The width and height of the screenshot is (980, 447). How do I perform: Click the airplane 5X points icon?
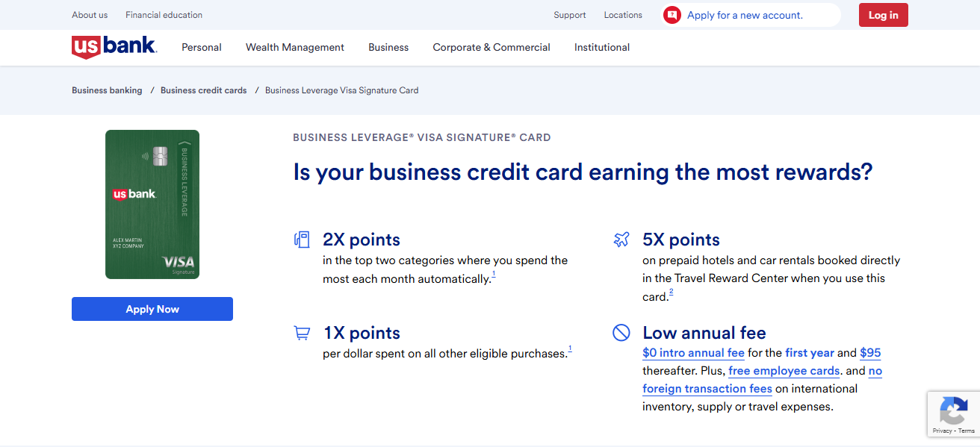click(x=621, y=240)
